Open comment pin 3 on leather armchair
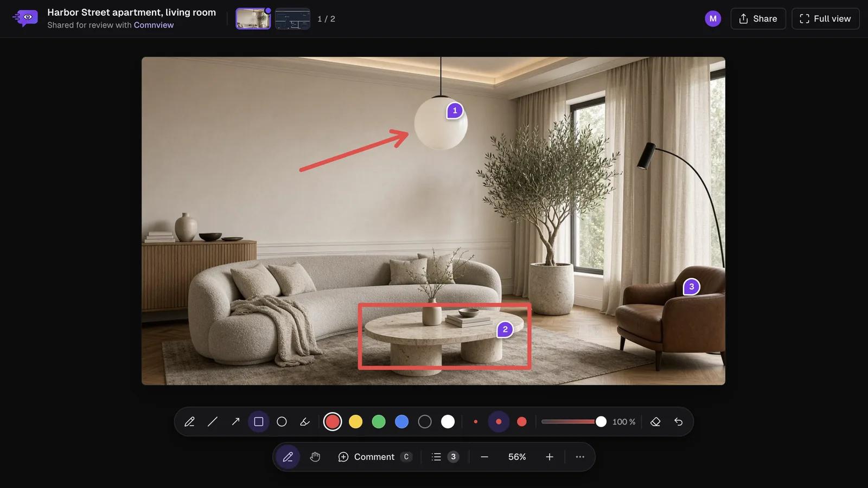The width and height of the screenshot is (868, 488). (x=691, y=287)
